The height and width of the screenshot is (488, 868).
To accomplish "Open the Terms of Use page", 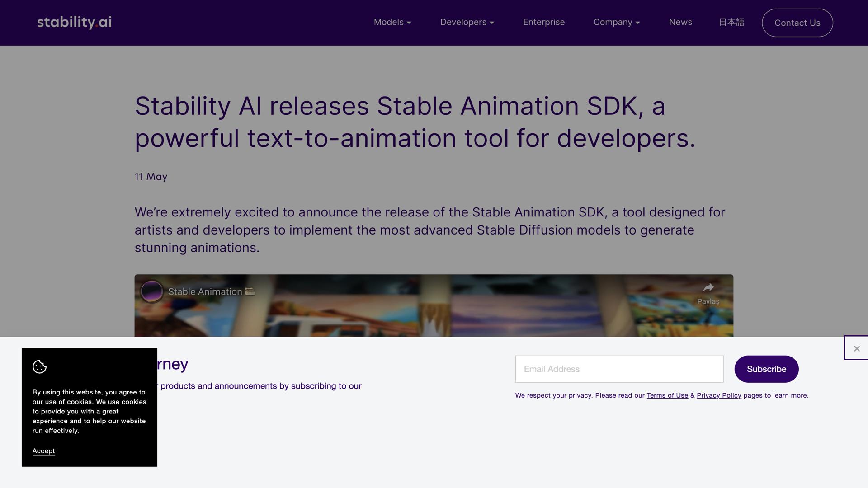I will coord(667,395).
